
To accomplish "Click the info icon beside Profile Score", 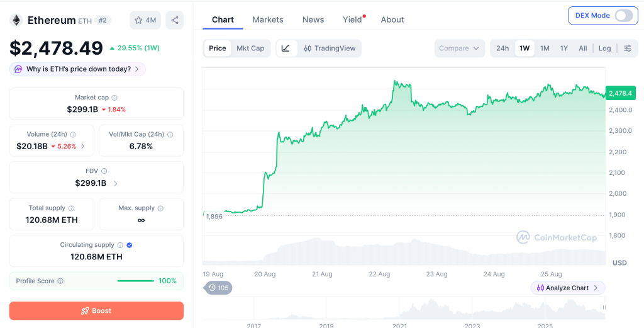I will click(x=60, y=281).
